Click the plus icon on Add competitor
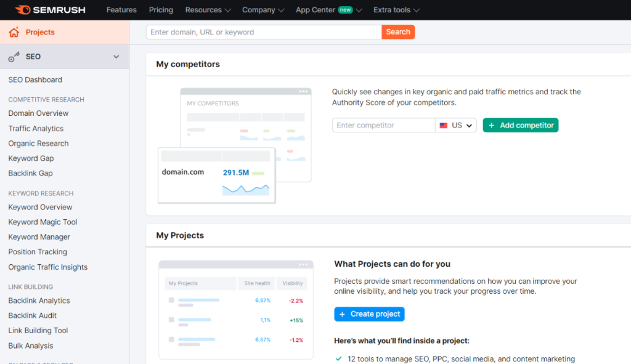Screen dimensions: 631x364 [491, 124]
